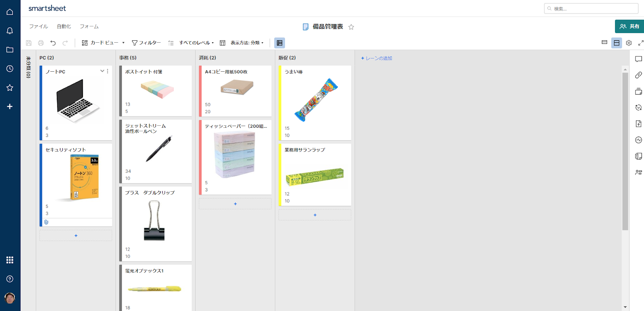The width and height of the screenshot is (644, 311).
Task: Open Help question mark icon
Action: pos(10,279)
